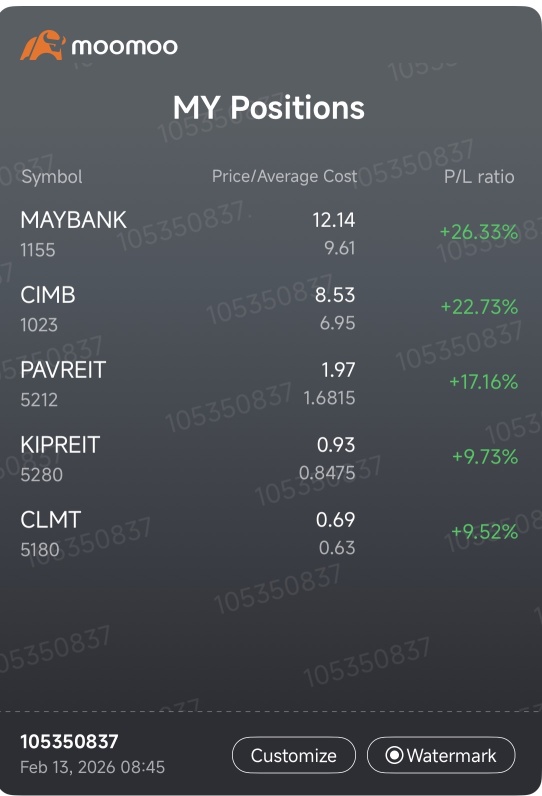Image resolution: width=542 pixels, height=796 pixels.
Task: Click CIMB's +22.73% P/L value
Action: (x=480, y=307)
